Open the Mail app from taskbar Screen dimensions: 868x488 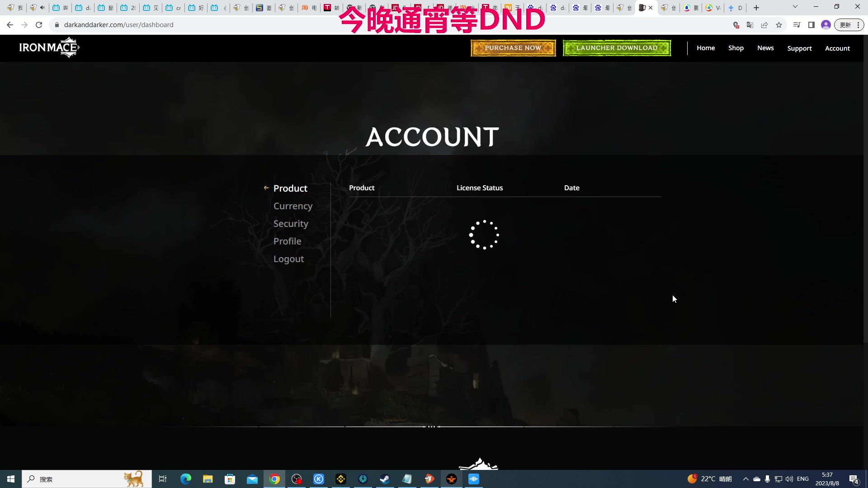pyautogui.click(x=252, y=479)
